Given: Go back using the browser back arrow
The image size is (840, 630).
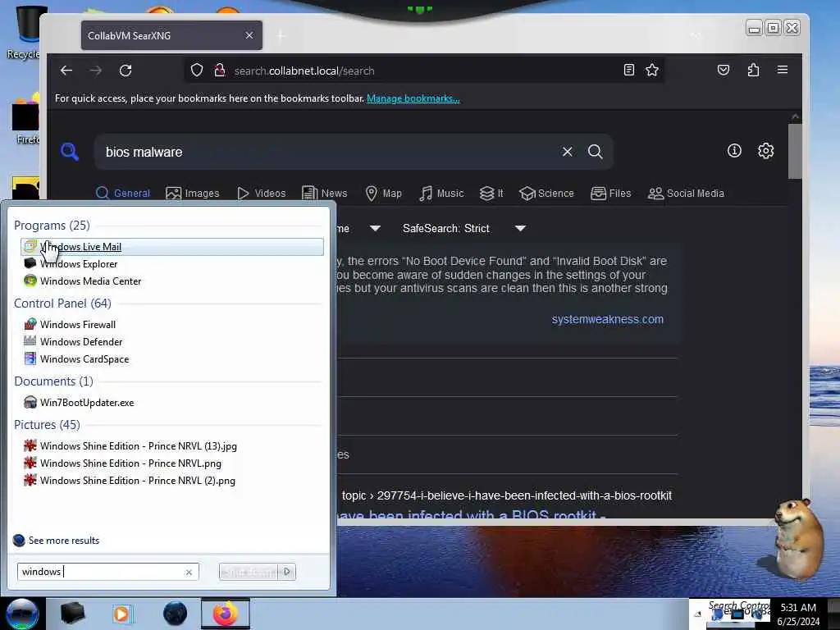Looking at the screenshot, I should (x=66, y=71).
